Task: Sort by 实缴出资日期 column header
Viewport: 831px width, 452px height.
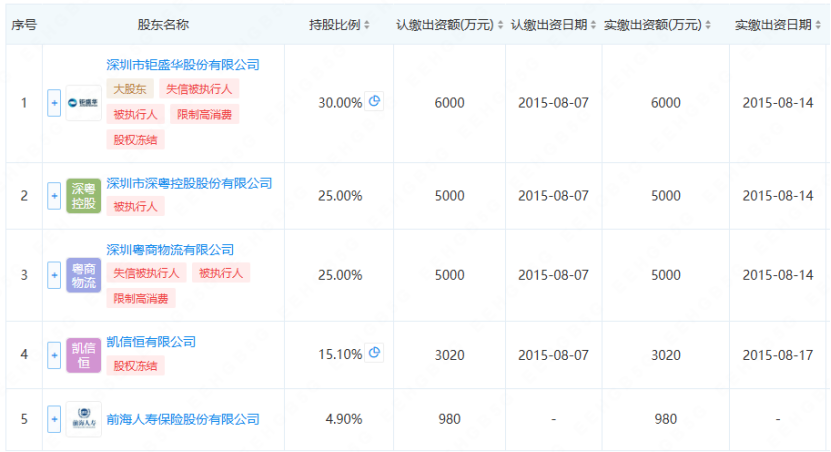Action: tap(776, 24)
